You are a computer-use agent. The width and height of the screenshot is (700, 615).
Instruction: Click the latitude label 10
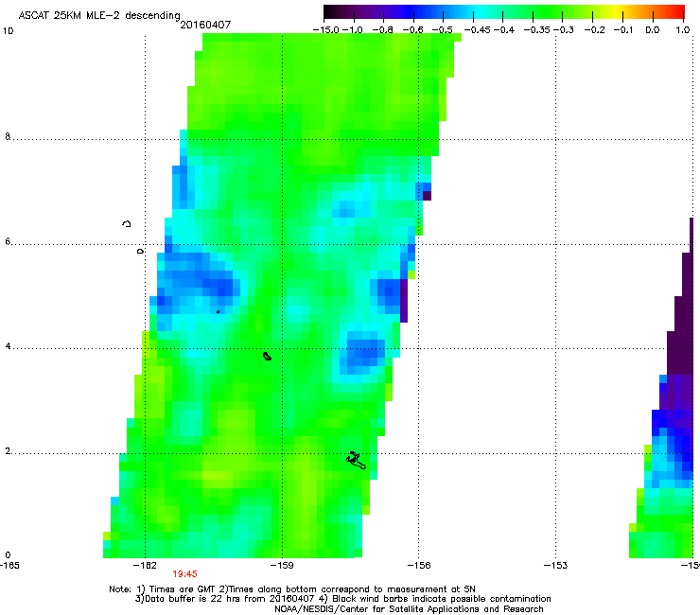(8, 31)
